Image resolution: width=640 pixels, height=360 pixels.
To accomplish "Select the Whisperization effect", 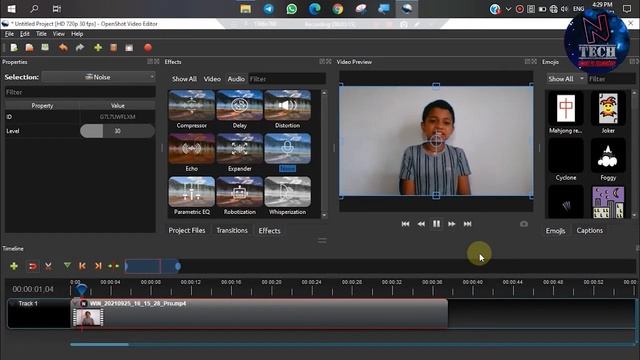I will pyautogui.click(x=287, y=196).
